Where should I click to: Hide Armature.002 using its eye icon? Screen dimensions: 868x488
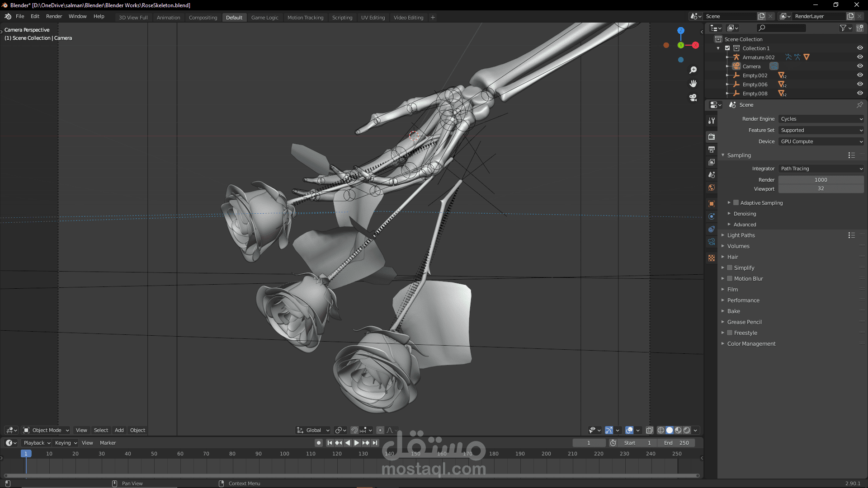(860, 57)
